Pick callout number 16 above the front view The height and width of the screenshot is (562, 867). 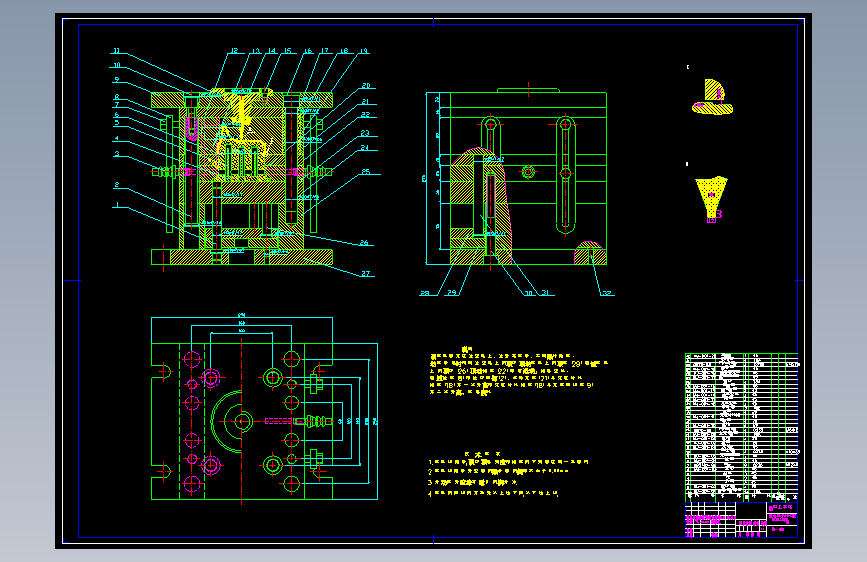coord(308,51)
